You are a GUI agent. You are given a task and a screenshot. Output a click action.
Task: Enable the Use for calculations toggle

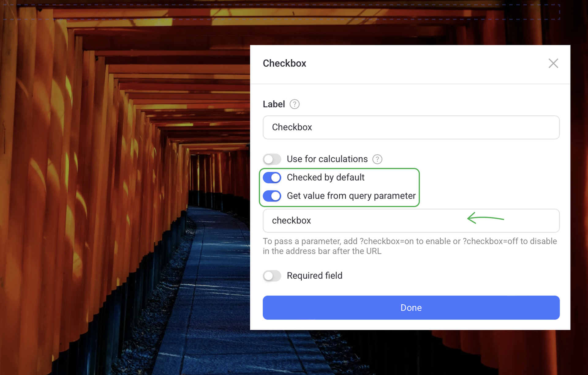tap(272, 159)
